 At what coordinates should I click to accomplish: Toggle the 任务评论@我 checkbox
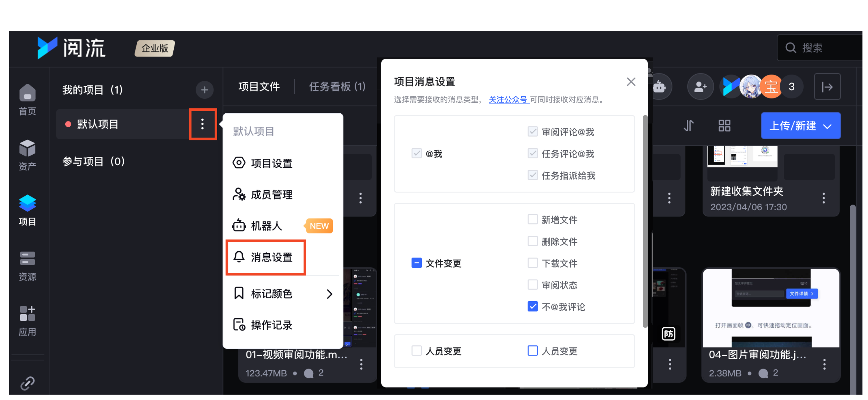[x=532, y=153]
